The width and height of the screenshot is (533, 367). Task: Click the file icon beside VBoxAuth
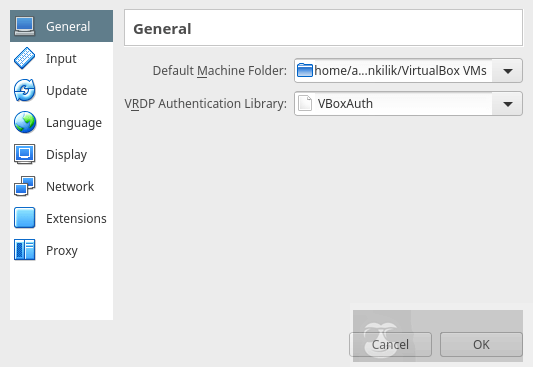pyautogui.click(x=305, y=103)
